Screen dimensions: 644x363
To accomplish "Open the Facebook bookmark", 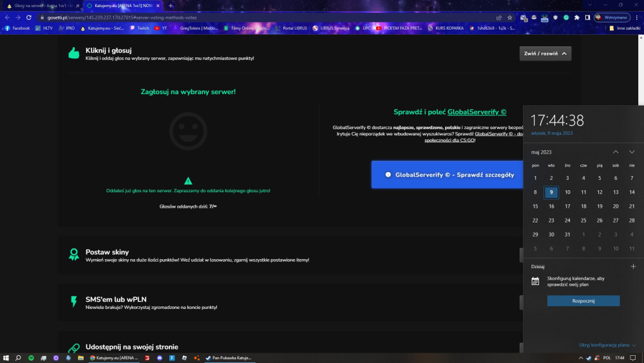I will (17, 28).
